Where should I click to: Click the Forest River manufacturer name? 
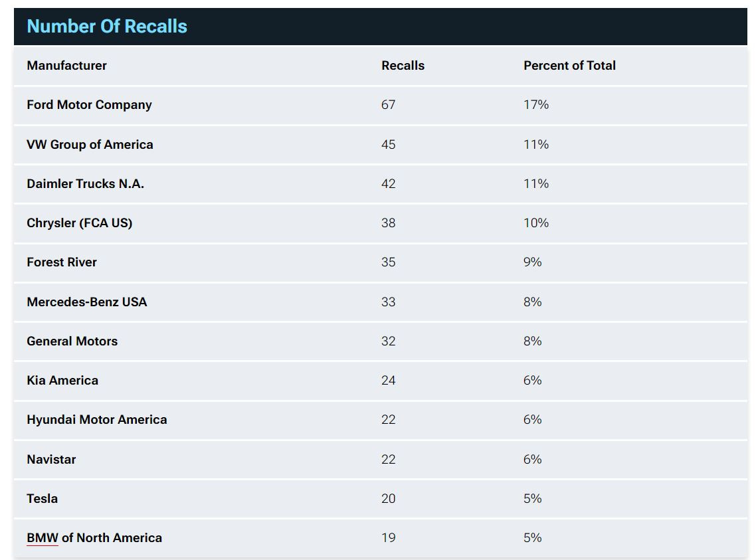pyautogui.click(x=62, y=262)
